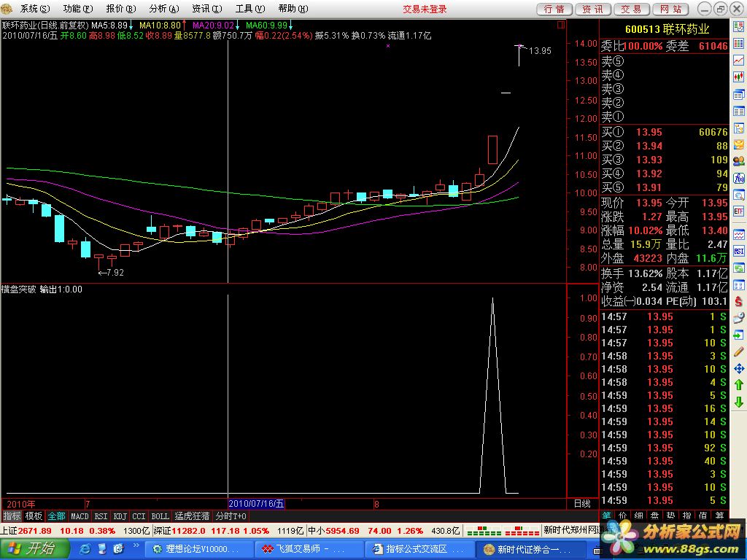747x560 pixels.
Task: Select the 猛虎狂猎 indicator tab
Action: (192, 516)
